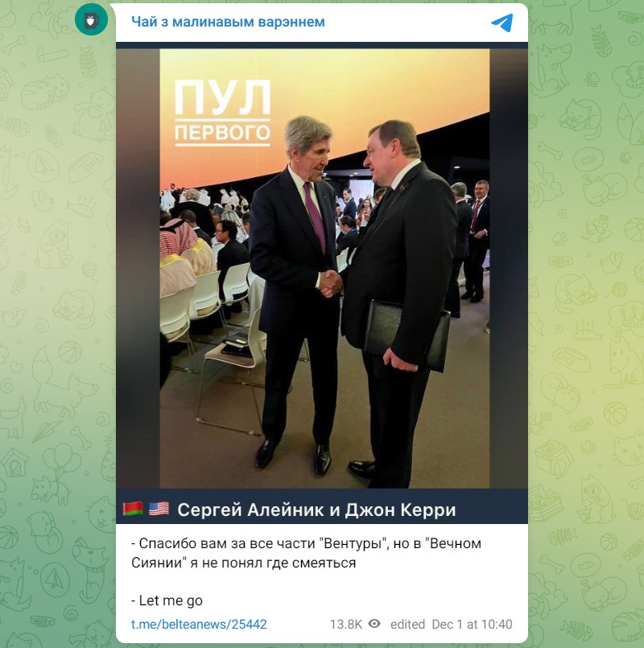The image size is (644, 648).
Task: Click the 13.8K view count
Action: [345, 624]
